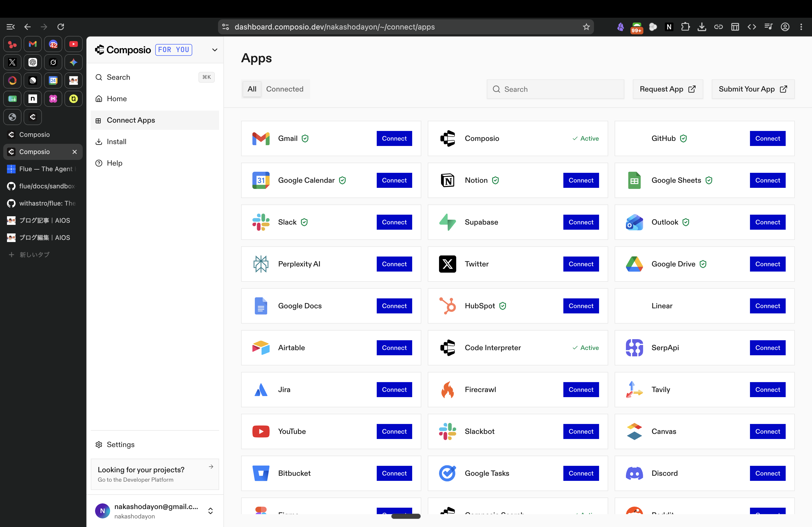Close the active Composio browser tab
Screen dimensions: 812x527
tap(75, 152)
